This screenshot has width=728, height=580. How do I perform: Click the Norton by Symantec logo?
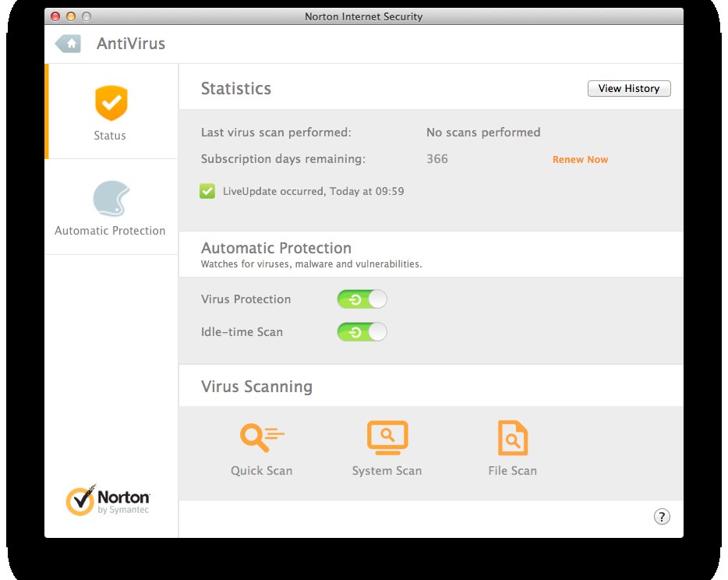(108, 500)
